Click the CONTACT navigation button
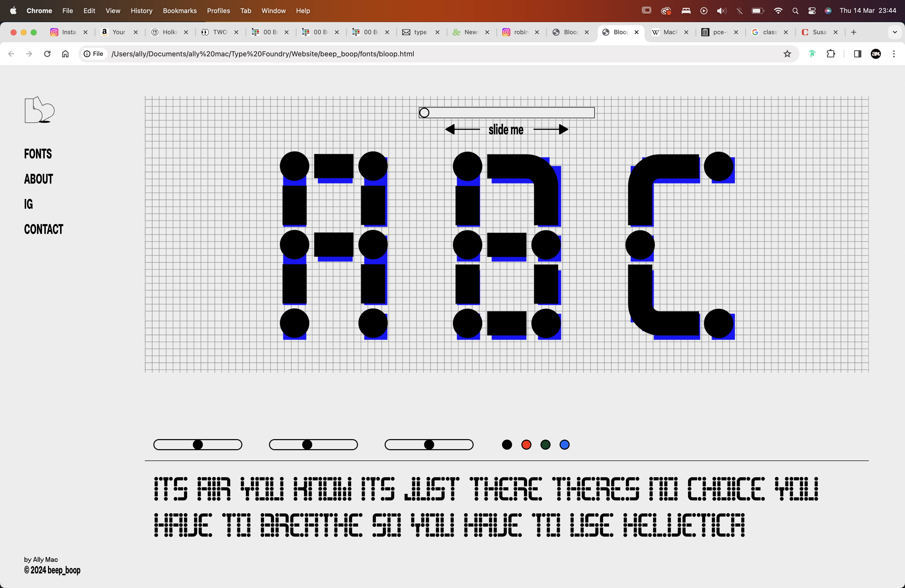Image resolution: width=905 pixels, height=588 pixels. pyautogui.click(x=43, y=229)
